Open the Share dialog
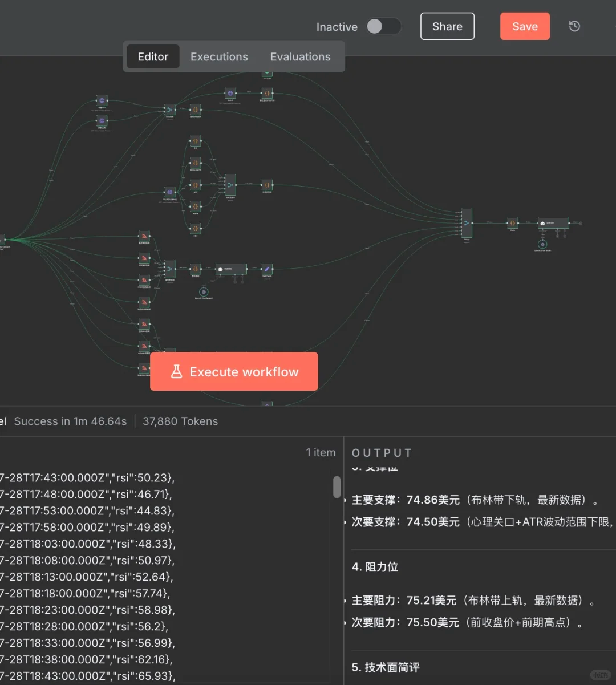 coord(447,26)
